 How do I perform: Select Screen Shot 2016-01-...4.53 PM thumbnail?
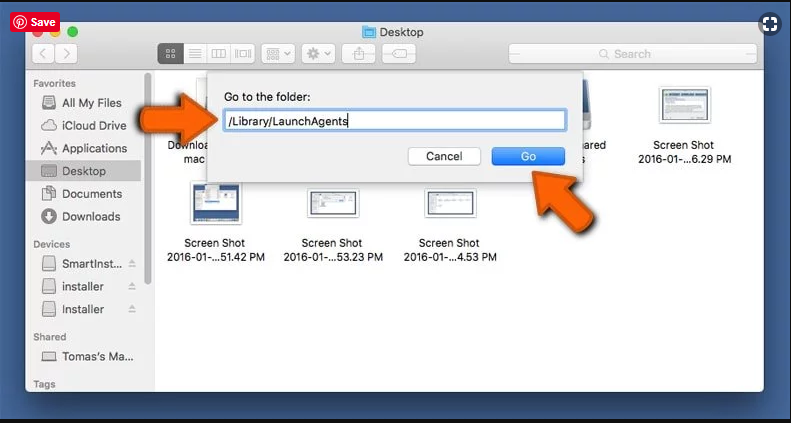tap(450, 203)
